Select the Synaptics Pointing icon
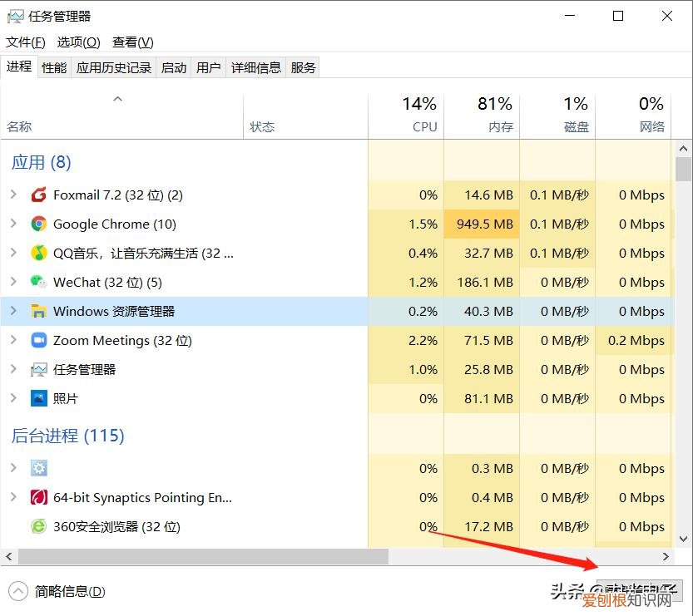Image resolution: width=693 pixels, height=616 pixels. click(38, 498)
